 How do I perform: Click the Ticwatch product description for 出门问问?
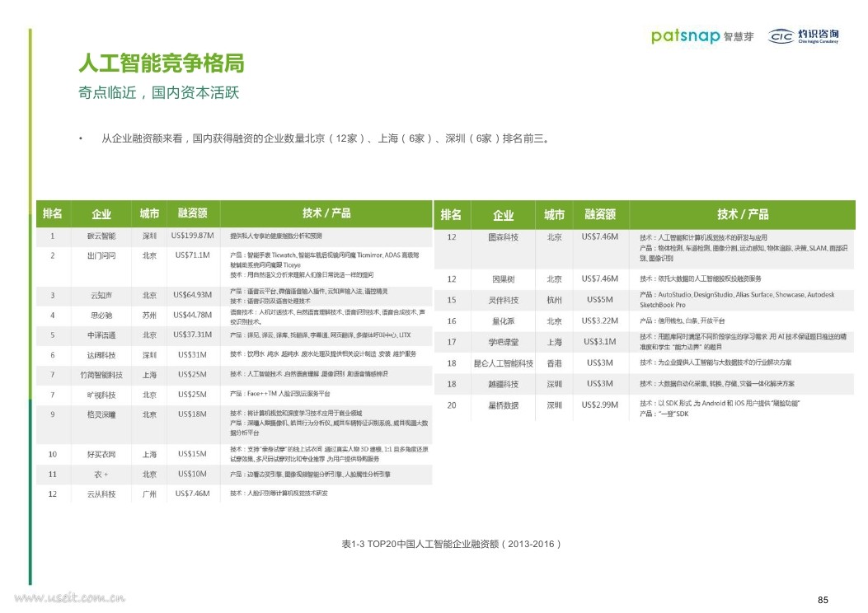coord(325,264)
